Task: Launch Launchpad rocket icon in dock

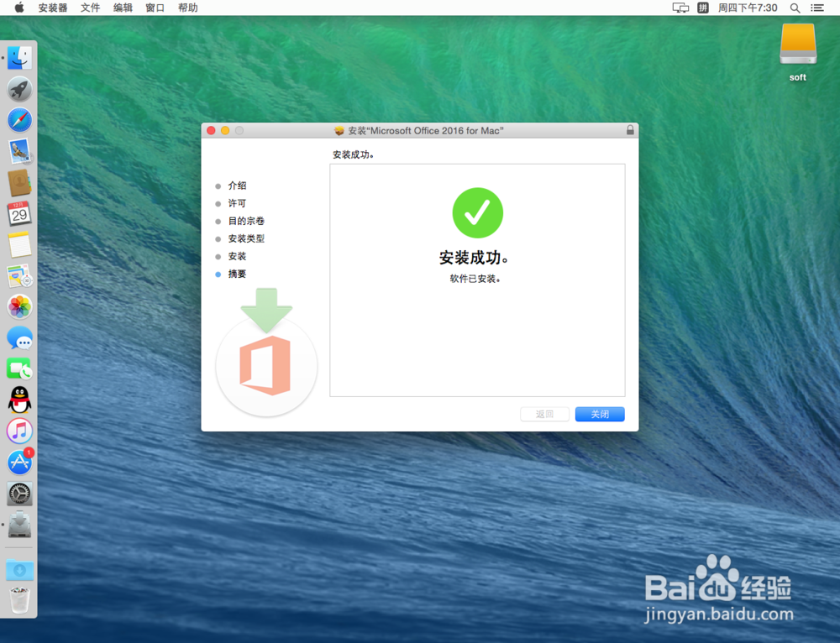Action: pos(20,89)
